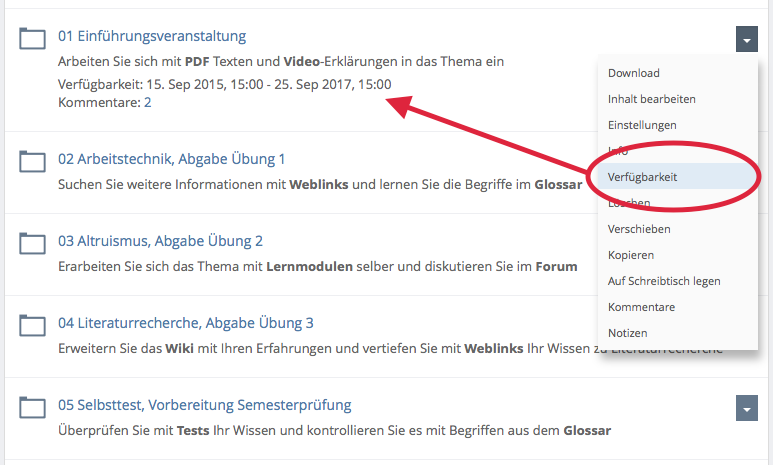The image size is (773, 465).
Task: Click folder icon beside 05 Selbsttest
Action: [33, 406]
